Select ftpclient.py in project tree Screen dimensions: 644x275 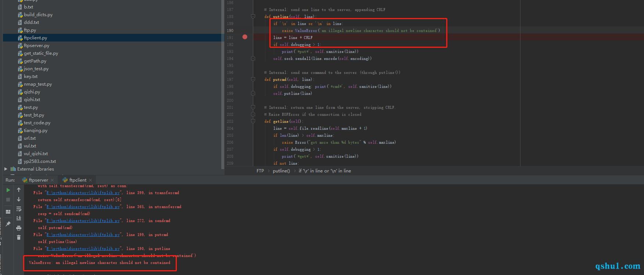pos(35,38)
